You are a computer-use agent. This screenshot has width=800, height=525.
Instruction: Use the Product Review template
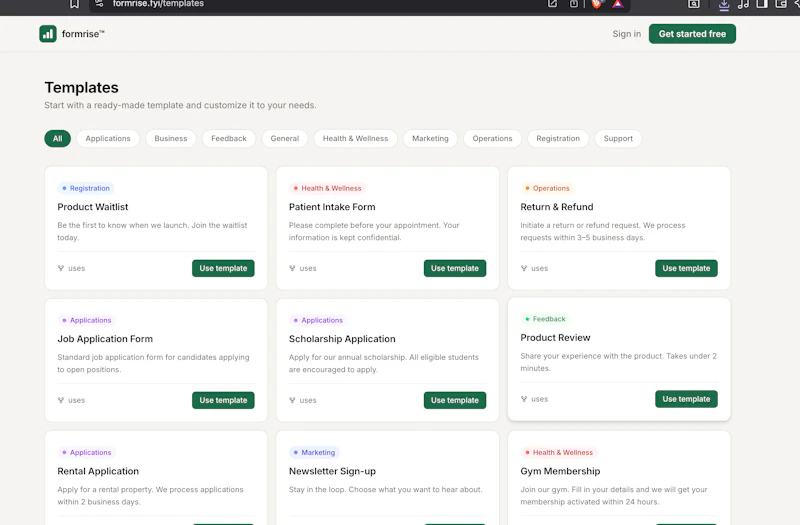point(686,399)
